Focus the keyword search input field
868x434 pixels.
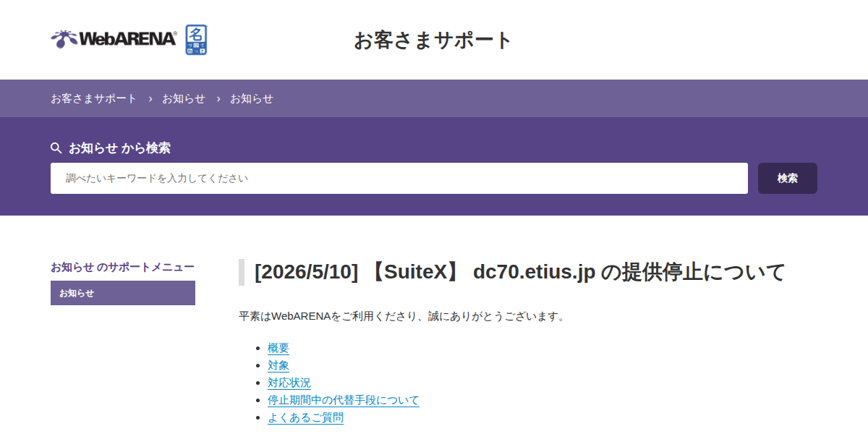(399, 178)
